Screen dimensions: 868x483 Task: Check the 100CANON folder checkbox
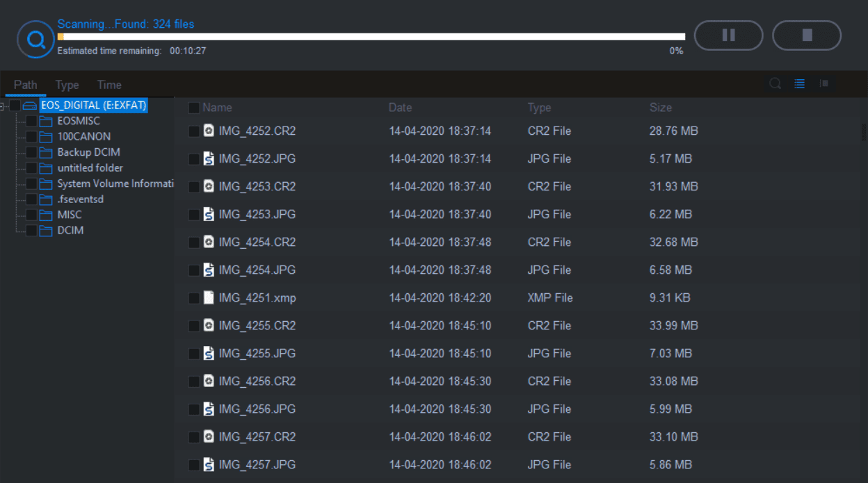pyautogui.click(x=31, y=137)
